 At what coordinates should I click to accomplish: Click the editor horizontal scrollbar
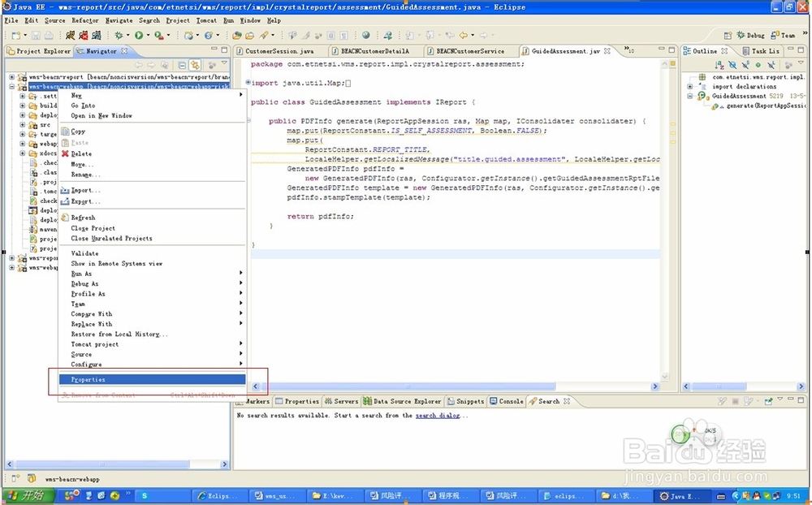[408, 386]
